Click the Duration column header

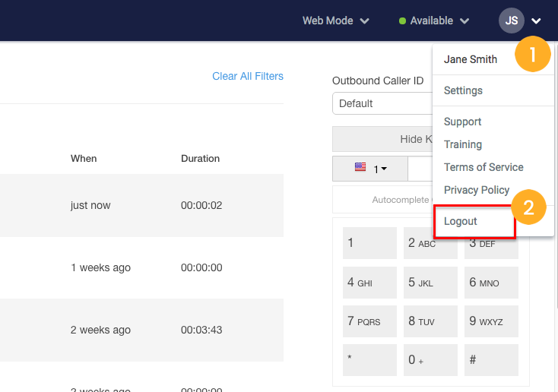click(201, 158)
